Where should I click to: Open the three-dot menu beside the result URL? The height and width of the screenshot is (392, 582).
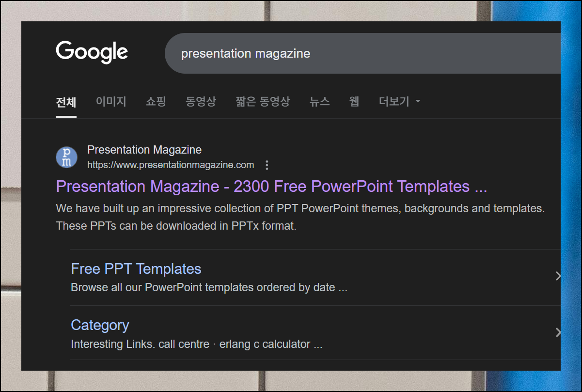267,165
